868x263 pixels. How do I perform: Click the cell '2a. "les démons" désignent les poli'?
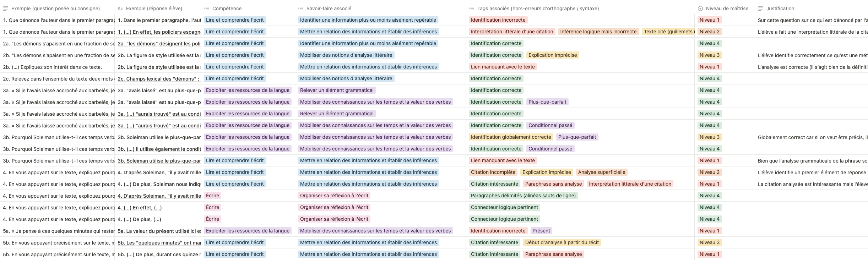pyautogui.click(x=158, y=44)
